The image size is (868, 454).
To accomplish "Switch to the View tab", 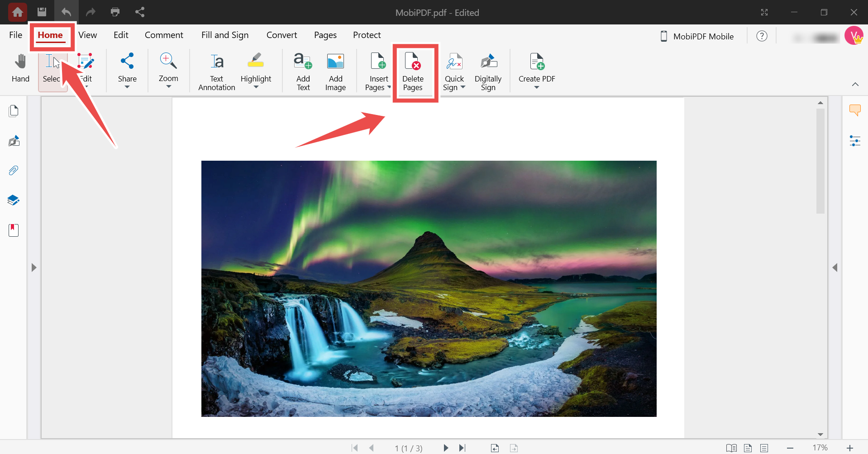I will click(x=87, y=35).
